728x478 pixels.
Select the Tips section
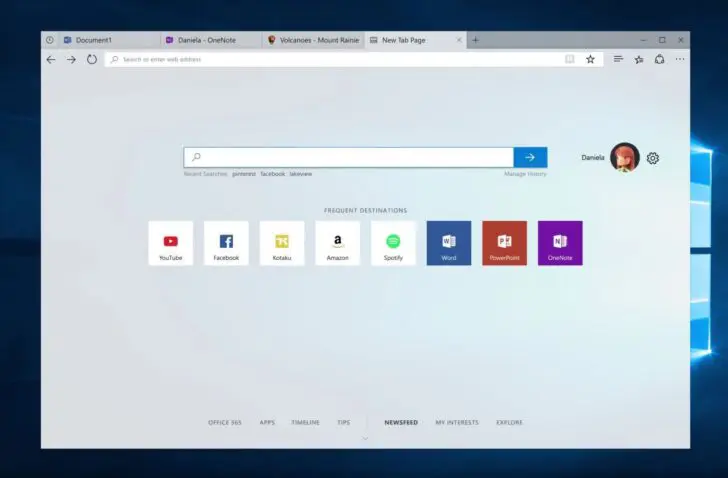point(344,422)
